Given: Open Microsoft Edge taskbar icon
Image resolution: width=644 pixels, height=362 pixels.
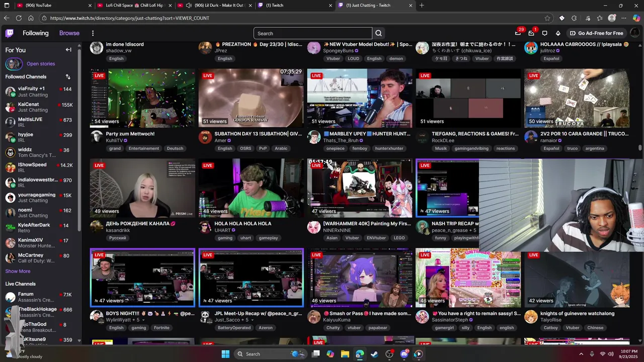Looking at the screenshot, I should pyautogui.click(x=359, y=354).
